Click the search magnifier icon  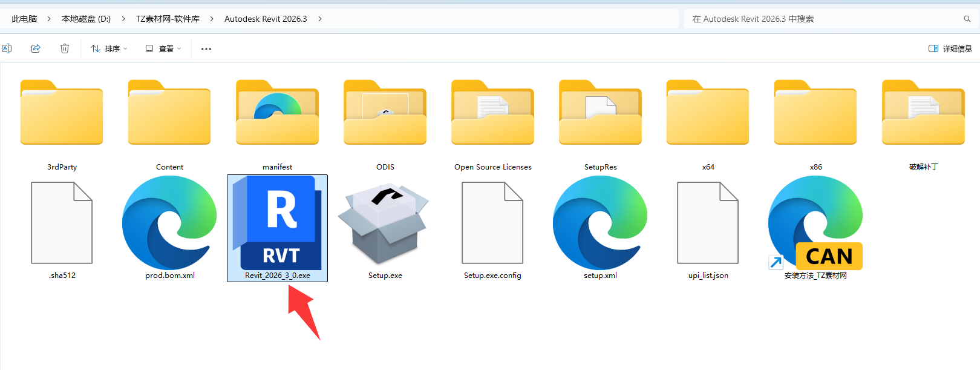pos(967,19)
